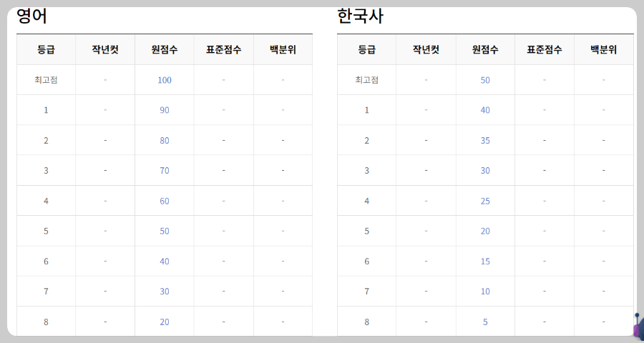Select grade label 3 in 영어 table
Image resolution: width=644 pixels, height=343 pixels.
(46, 170)
